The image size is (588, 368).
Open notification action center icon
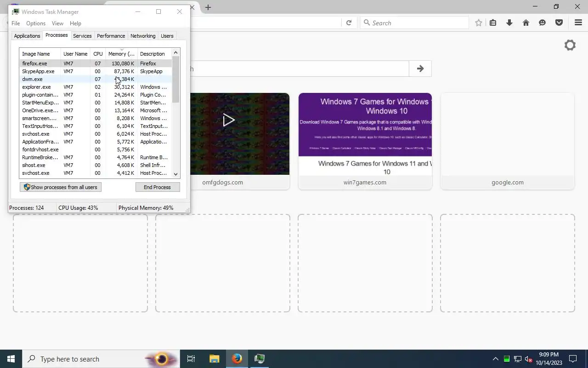click(x=573, y=359)
